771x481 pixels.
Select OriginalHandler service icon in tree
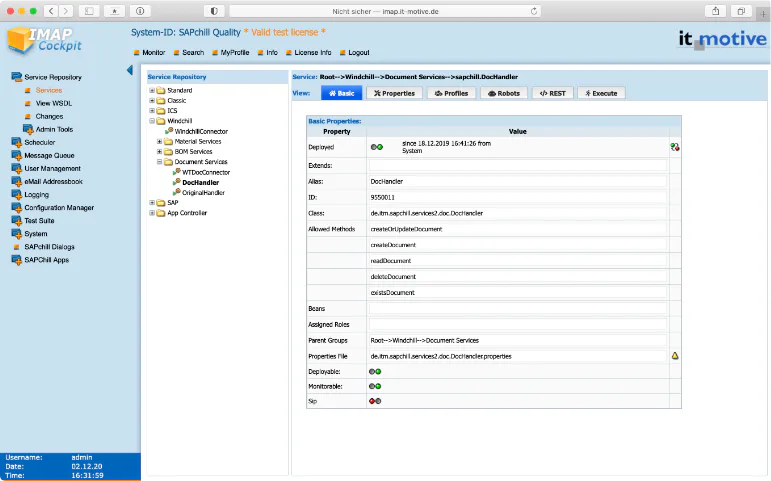coord(177,192)
